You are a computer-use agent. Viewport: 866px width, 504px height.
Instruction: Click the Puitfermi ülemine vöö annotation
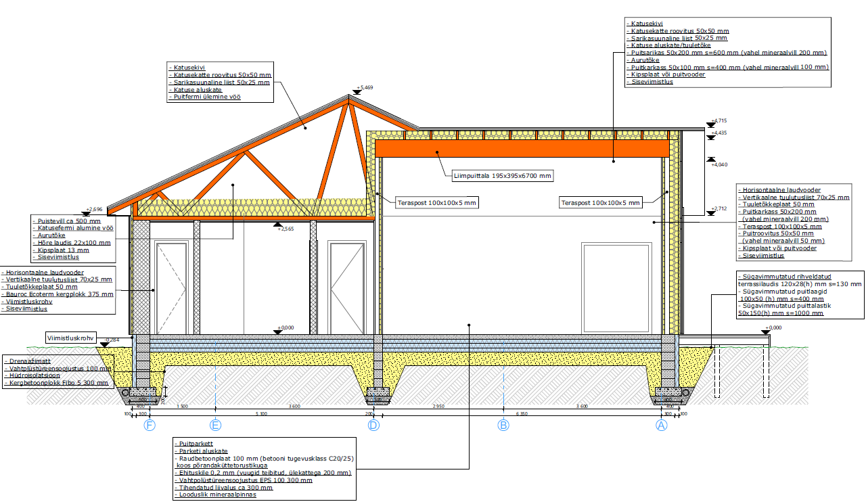(207, 97)
